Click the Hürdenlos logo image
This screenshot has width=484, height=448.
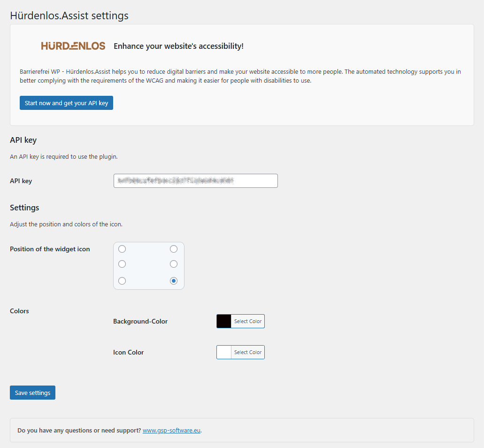[x=73, y=46]
